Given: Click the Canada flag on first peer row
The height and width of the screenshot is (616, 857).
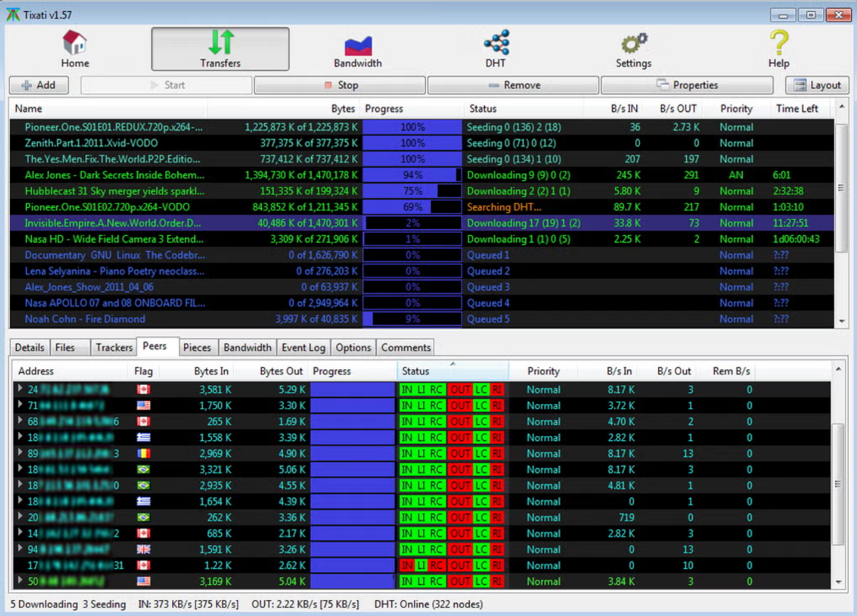Looking at the screenshot, I should coord(143,390).
